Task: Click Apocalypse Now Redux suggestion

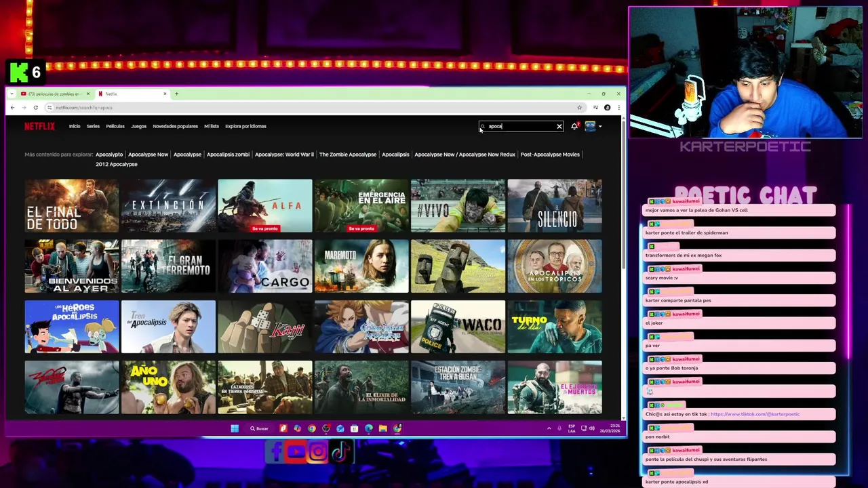Action: point(465,155)
